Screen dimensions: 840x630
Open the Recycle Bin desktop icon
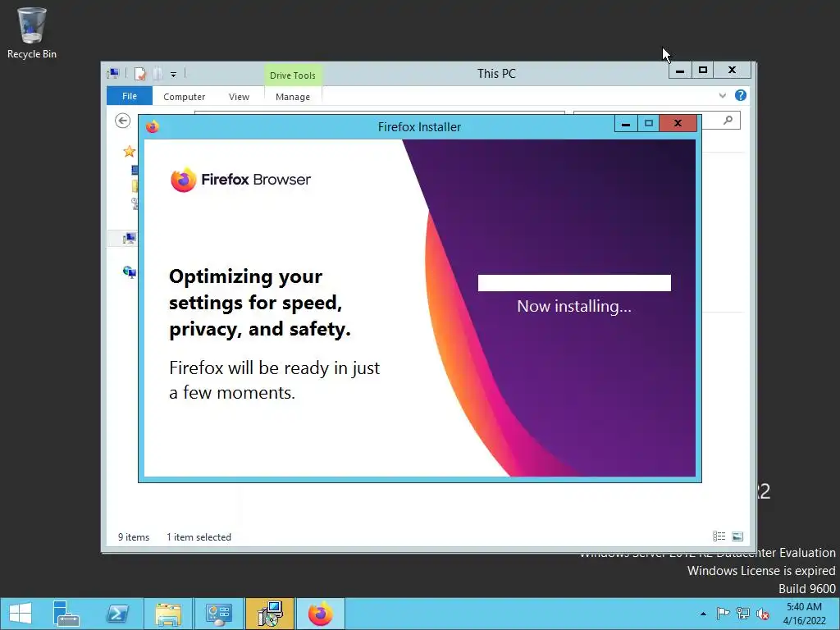click(x=32, y=33)
